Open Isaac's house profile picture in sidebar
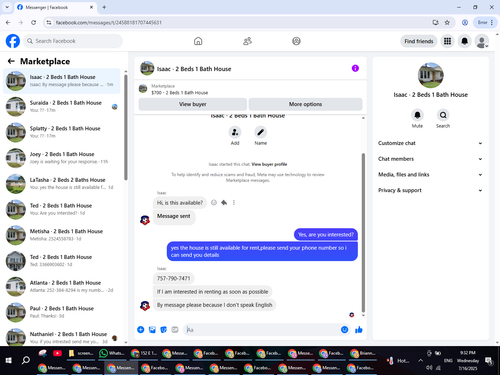 (430, 75)
